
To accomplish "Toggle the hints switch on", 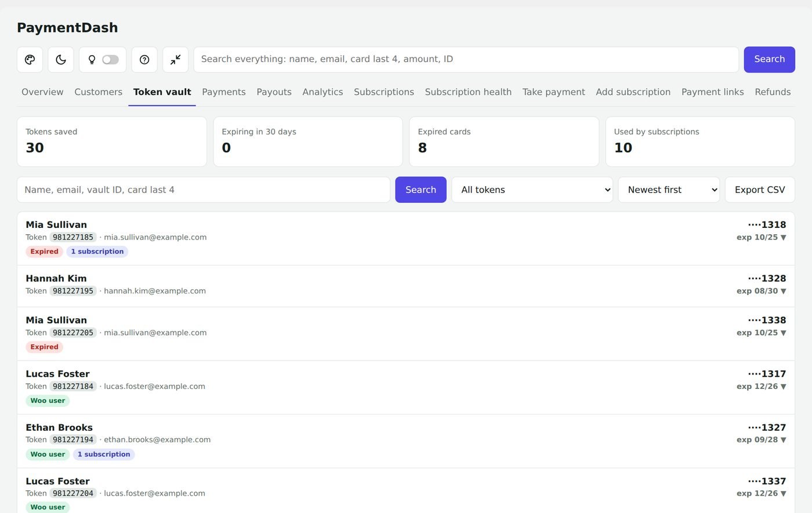I will click(110, 60).
